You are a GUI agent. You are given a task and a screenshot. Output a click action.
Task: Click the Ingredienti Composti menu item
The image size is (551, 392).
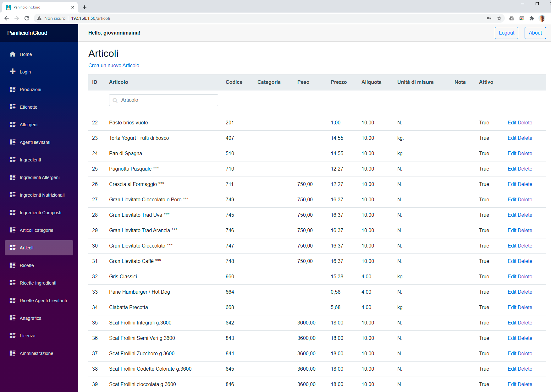coord(39,212)
